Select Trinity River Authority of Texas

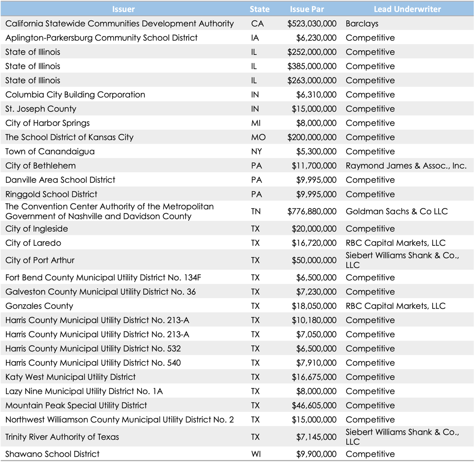[x=62, y=437]
